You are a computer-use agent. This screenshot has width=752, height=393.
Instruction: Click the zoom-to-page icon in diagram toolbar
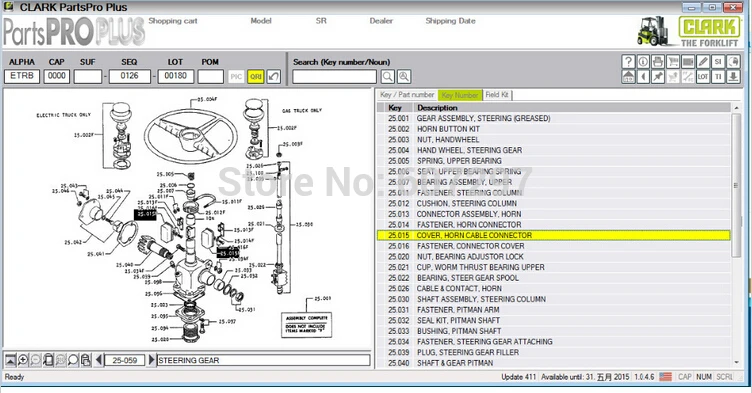[x=48, y=360]
